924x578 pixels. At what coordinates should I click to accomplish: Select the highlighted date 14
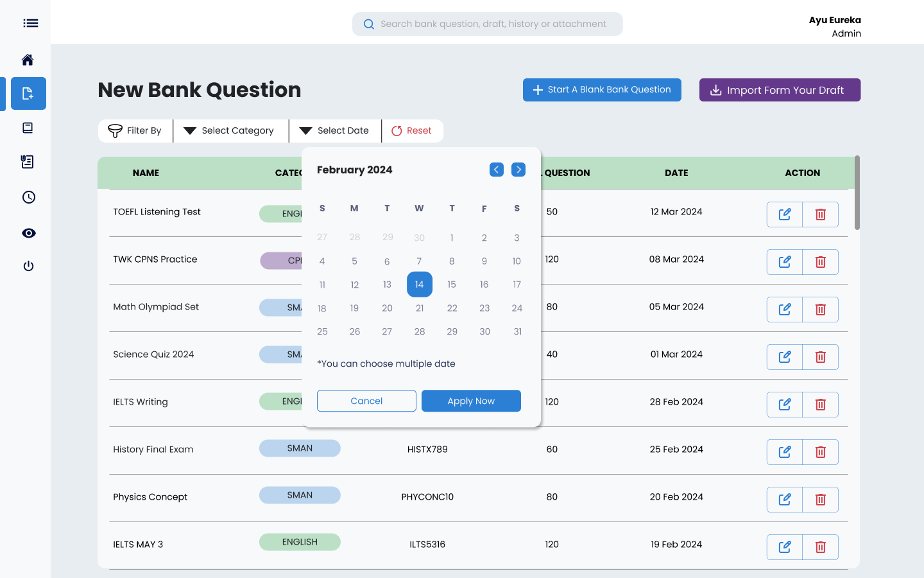(420, 285)
